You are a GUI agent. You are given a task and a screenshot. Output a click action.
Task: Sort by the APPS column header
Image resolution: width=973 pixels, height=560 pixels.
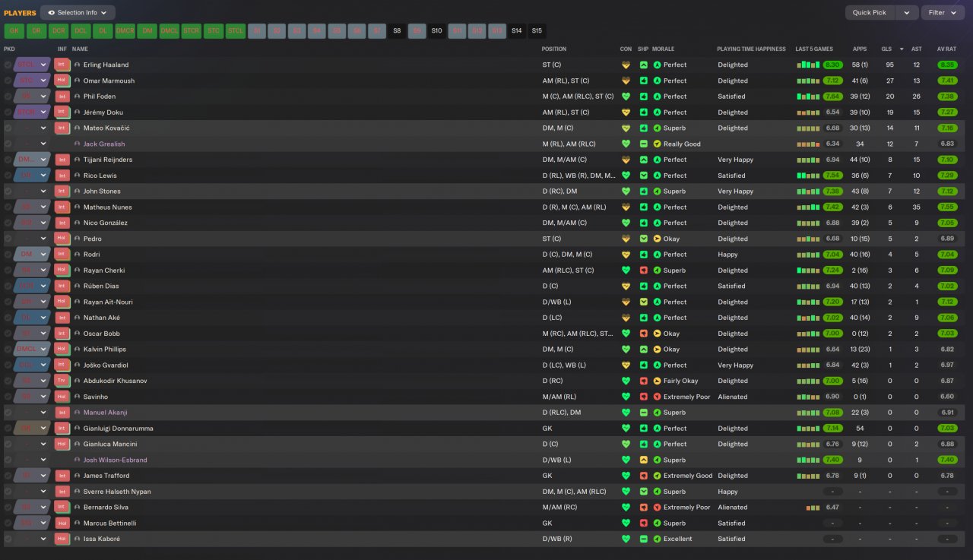point(860,49)
